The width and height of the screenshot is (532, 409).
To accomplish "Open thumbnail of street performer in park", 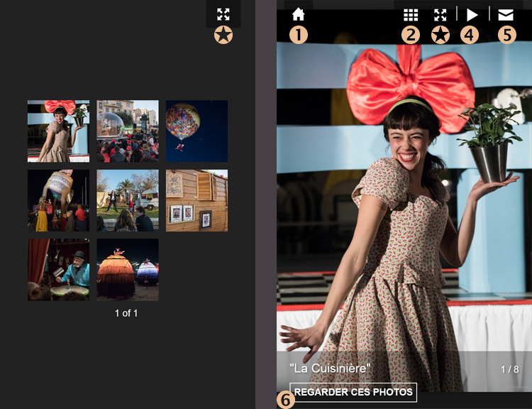I will pyautogui.click(x=128, y=200).
